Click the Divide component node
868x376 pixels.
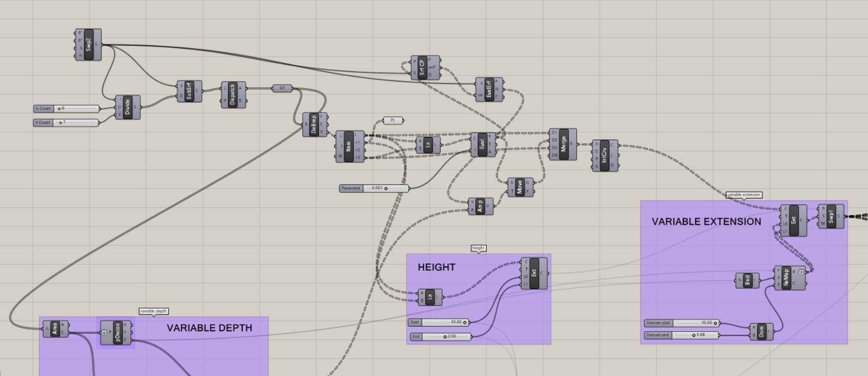[128, 107]
